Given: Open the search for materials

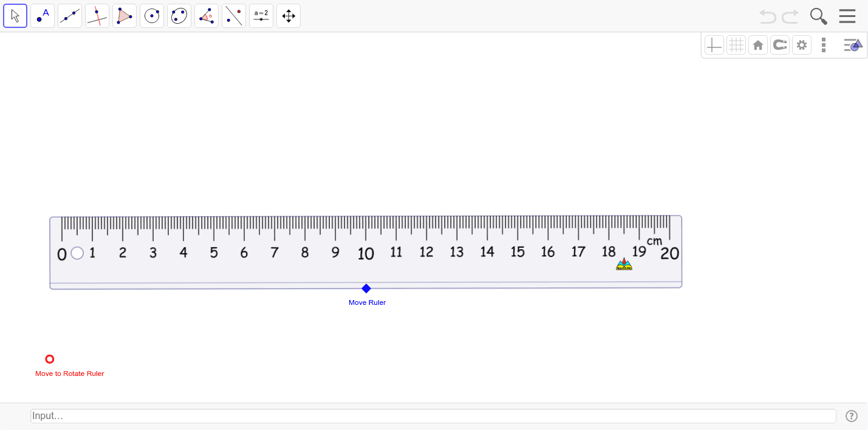Looking at the screenshot, I should pos(818,16).
